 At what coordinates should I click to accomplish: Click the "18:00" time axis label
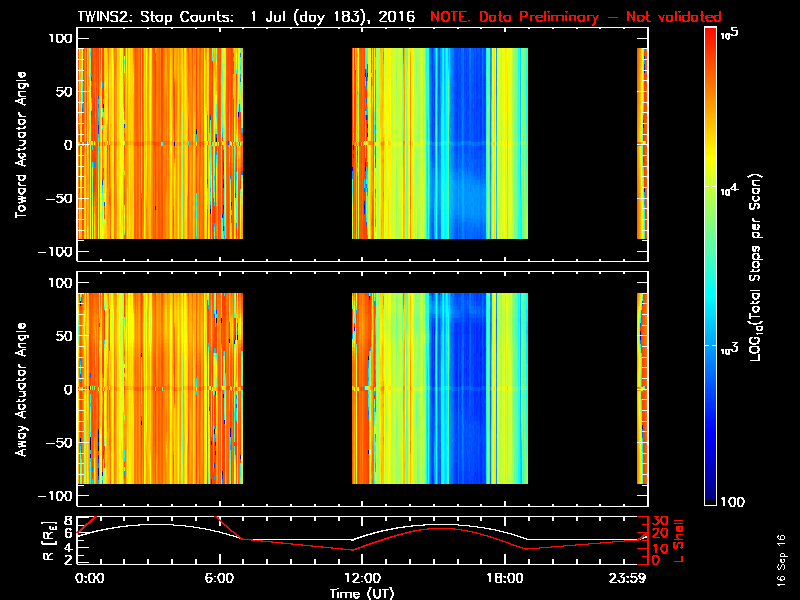click(505, 579)
